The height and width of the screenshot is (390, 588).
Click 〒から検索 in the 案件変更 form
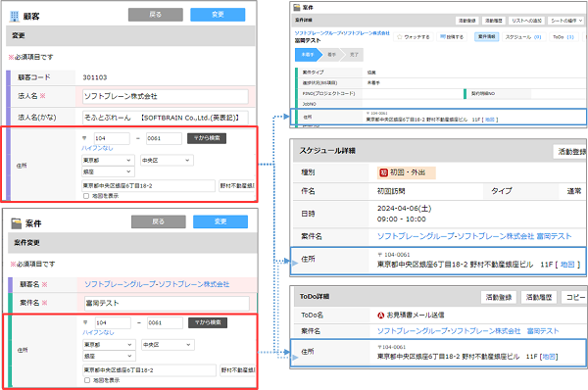click(x=208, y=322)
